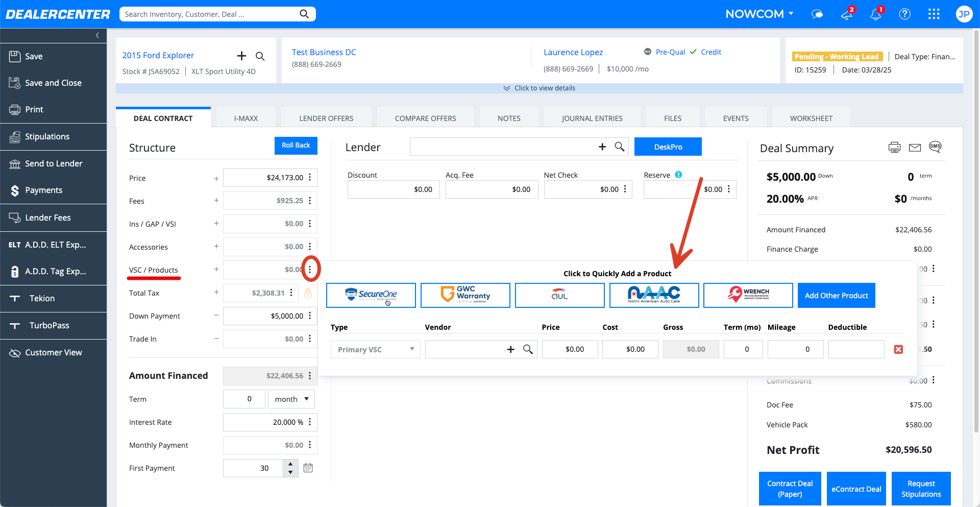This screenshot has height=507, width=980.
Task: Search vendor magnifier in product row
Action: click(528, 349)
